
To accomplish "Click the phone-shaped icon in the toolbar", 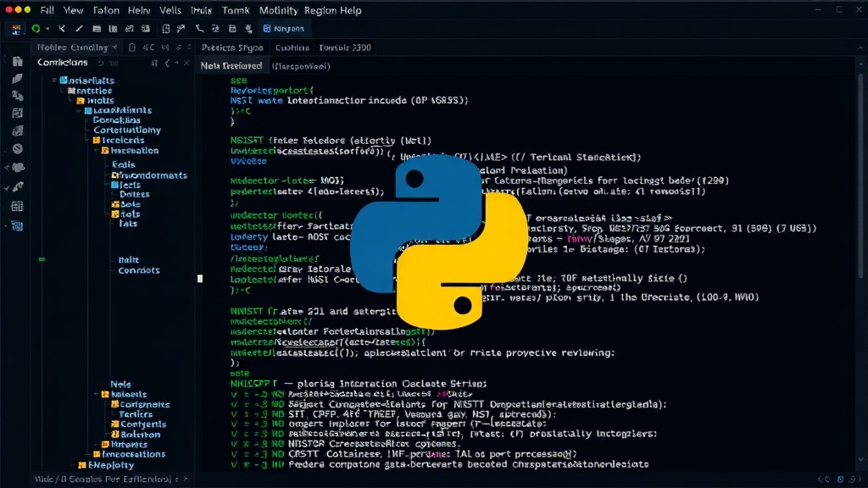I will point(199,28).
